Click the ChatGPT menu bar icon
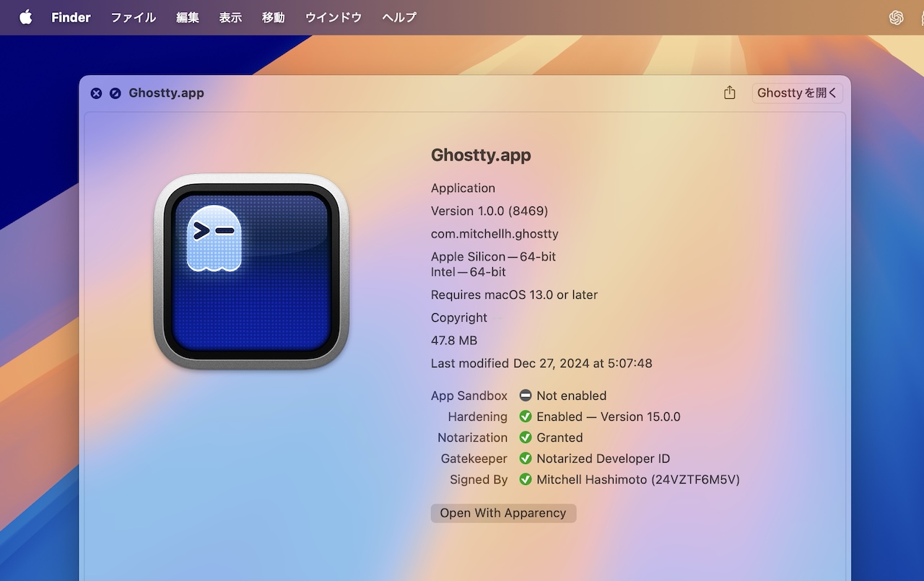This screenshot has width=924, height=581. (x=897, y=17)
